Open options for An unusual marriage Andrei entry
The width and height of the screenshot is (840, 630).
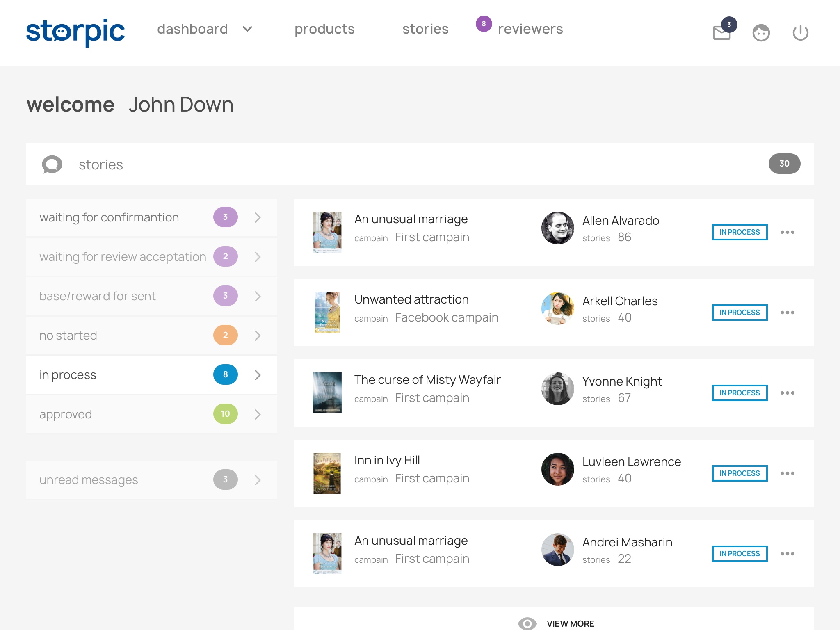pos(788,552)
